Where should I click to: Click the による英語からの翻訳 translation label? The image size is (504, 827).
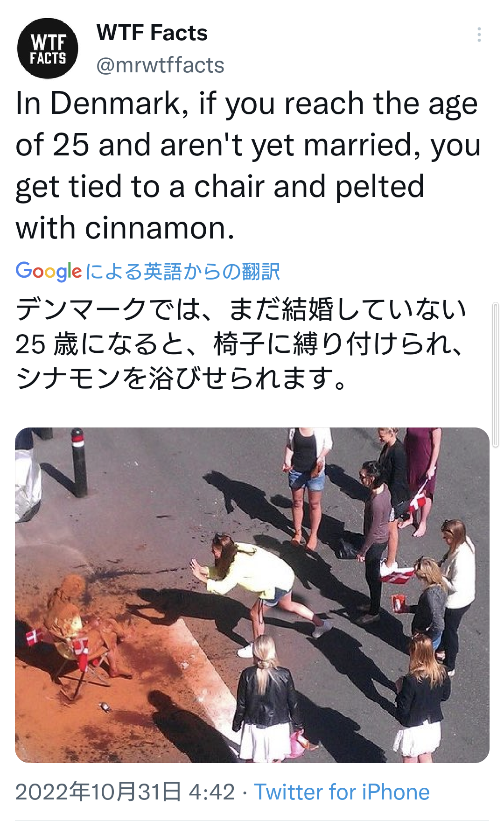tap(182, 271)
